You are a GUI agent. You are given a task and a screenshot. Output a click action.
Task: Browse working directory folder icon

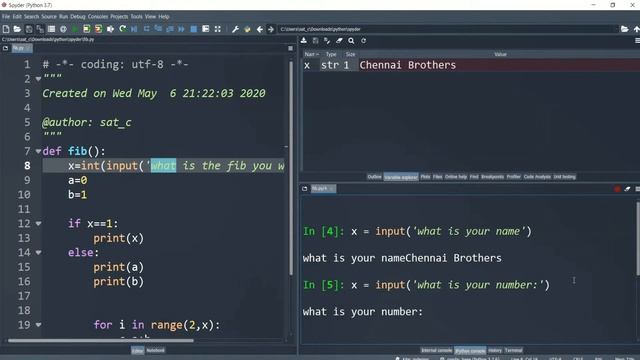click(x=624, y=29)
